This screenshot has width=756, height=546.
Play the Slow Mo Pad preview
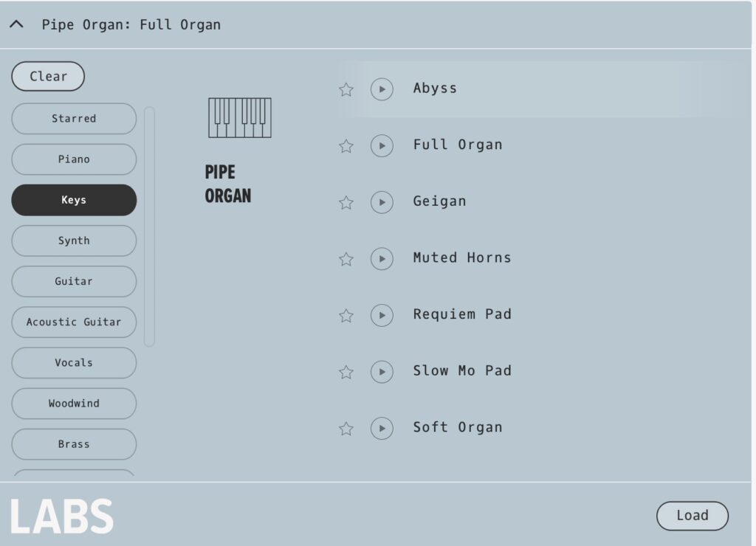click(x=382, y=372)
